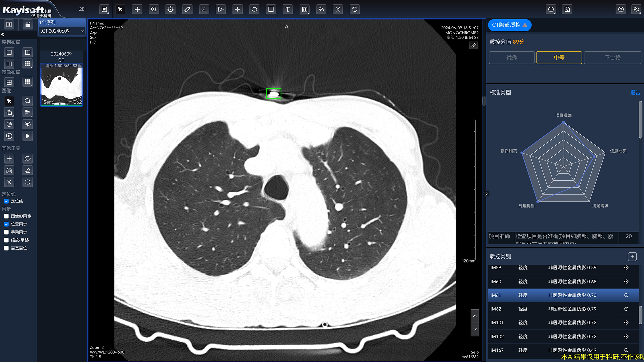Select the text annotation tool
Viewport: 644px width, 362px height.
coord(287,9)
